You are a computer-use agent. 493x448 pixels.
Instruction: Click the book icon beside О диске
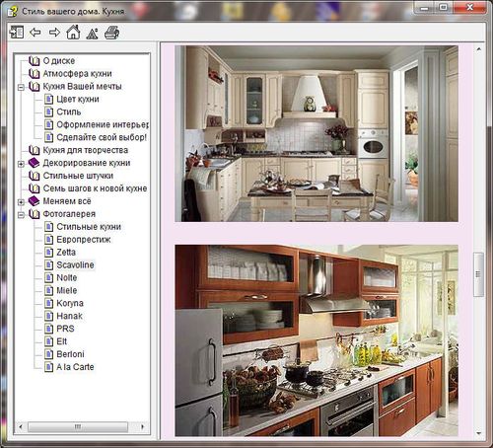(x=35, y=61)
